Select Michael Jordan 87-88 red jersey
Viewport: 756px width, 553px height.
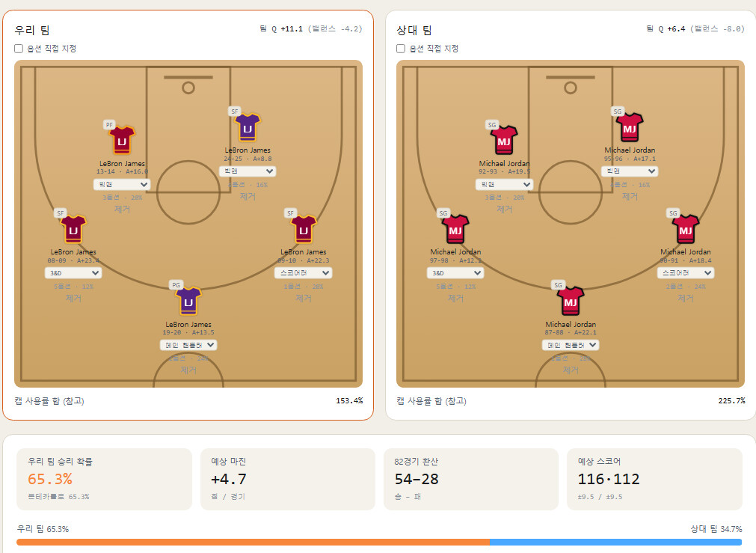(x=571, y=302)
